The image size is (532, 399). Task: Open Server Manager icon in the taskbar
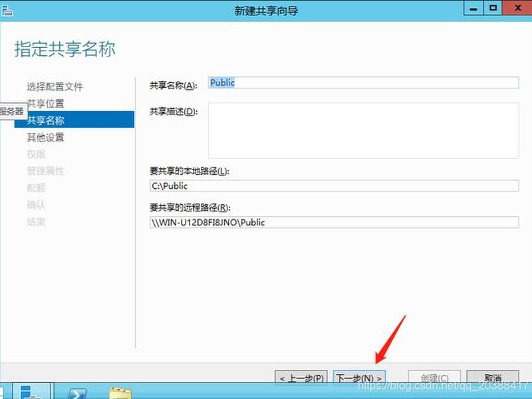[x=31, y=392]
